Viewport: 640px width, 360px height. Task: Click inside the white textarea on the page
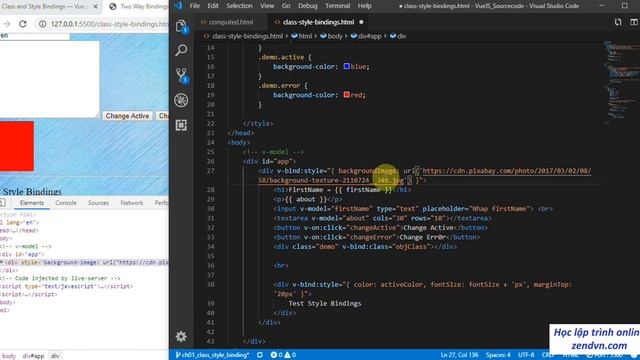coord(49,80)
